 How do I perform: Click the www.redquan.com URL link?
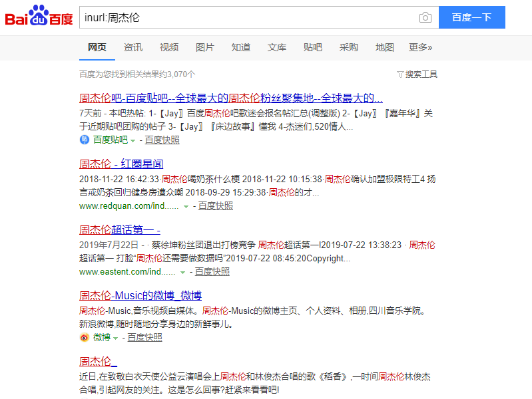tap(129, 205)
